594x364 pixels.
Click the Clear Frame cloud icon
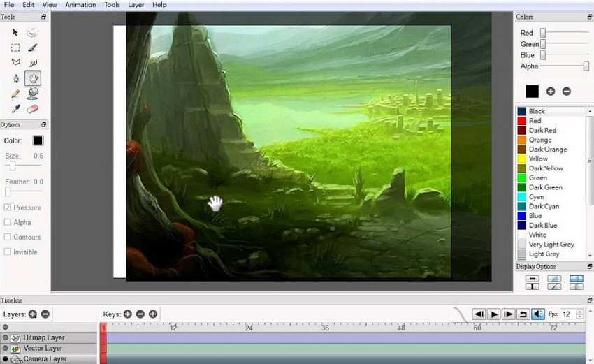33,33
